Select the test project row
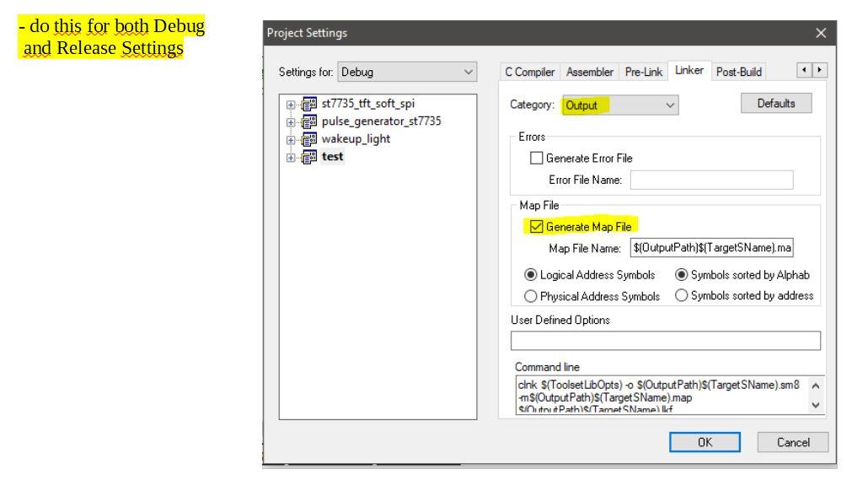This screenshot has width=868, height=480. [x=332, y=156]
